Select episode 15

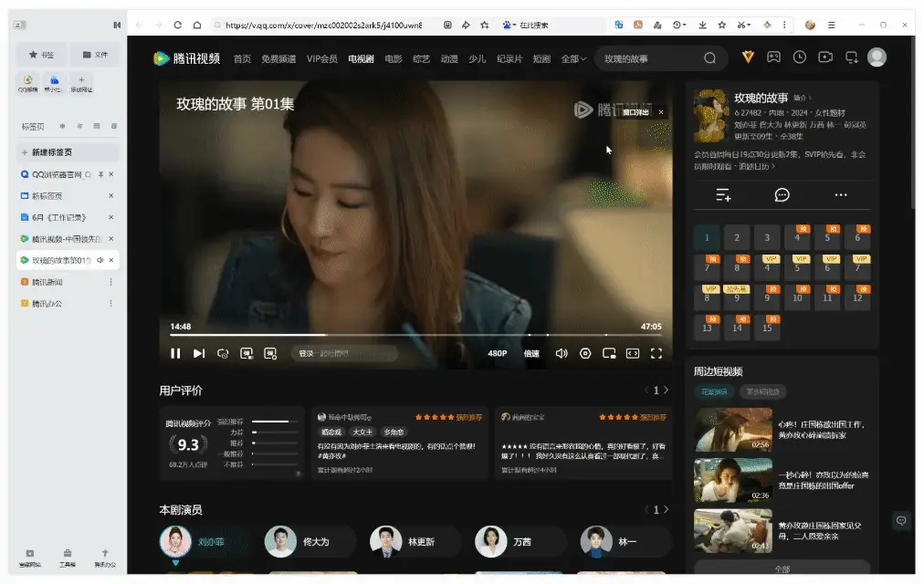coord(767,328)
